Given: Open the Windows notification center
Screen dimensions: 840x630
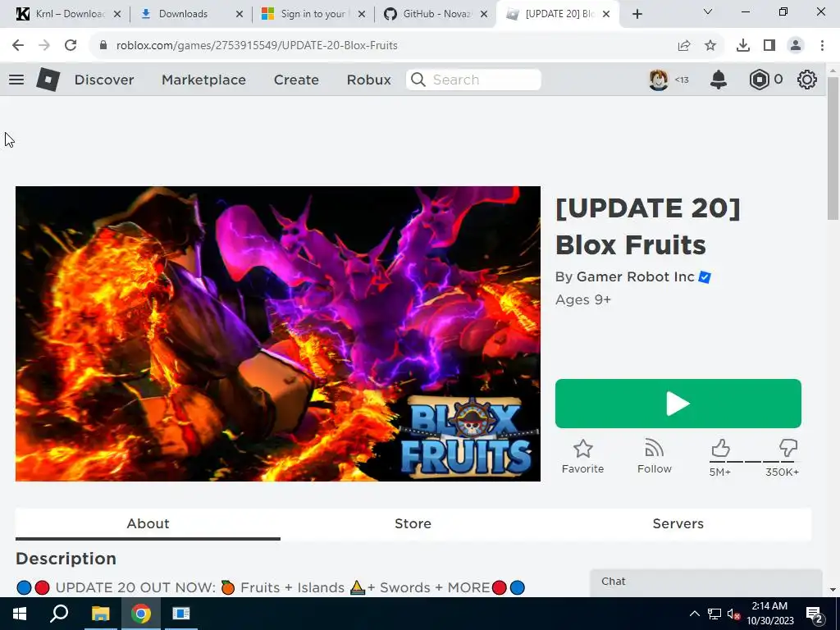Looking at the screenshot, I should point(815,614).
